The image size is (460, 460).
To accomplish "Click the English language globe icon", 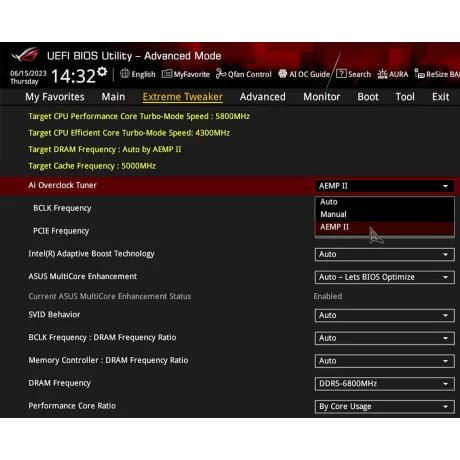I will tap(125, 73).
